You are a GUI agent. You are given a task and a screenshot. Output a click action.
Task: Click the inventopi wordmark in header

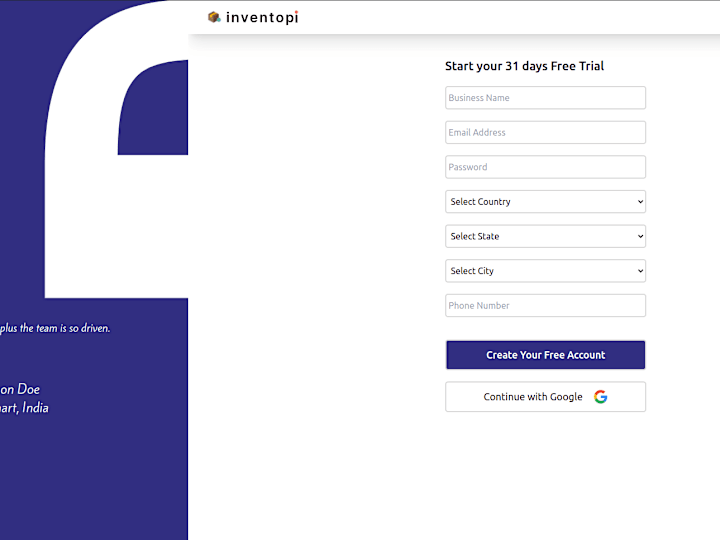pyautogui.click(x=262, y=17)
